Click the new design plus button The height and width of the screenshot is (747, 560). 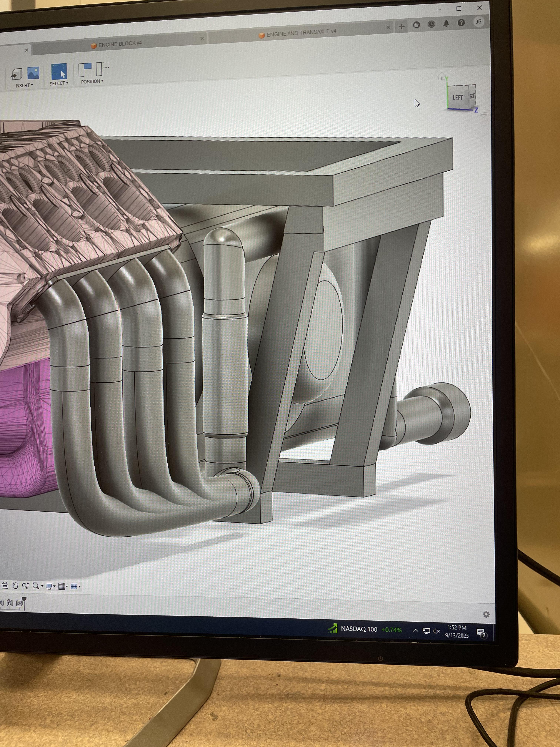pos(401,26)
